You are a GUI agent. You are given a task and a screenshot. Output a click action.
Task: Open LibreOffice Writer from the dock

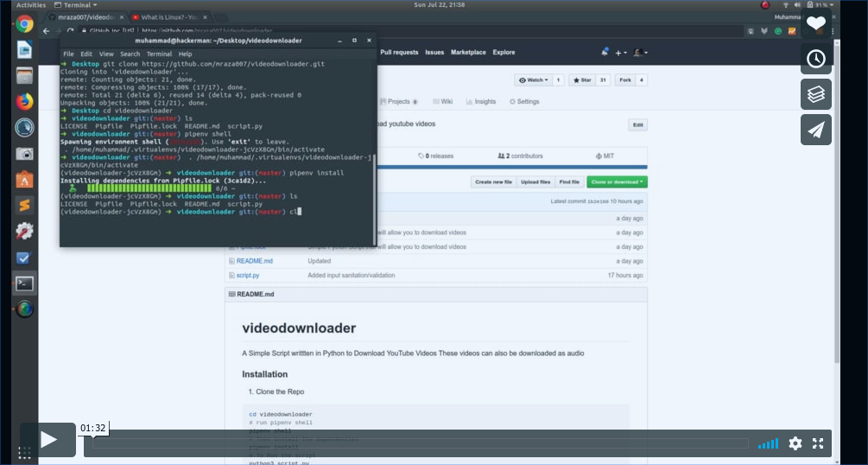point(24,50)
